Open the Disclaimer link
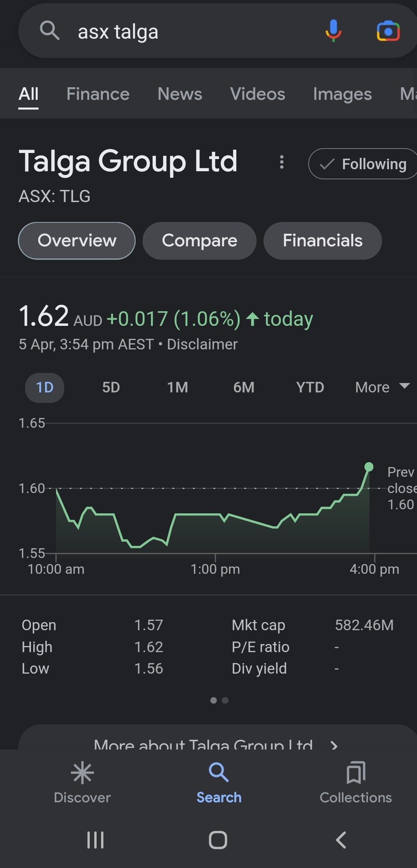 202,345
